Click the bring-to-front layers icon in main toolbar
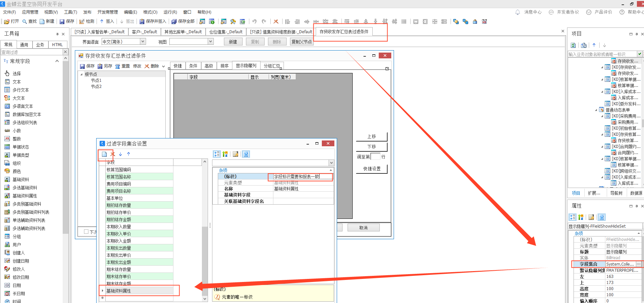This screenshot has width=644, height=303. coord(456,21)
